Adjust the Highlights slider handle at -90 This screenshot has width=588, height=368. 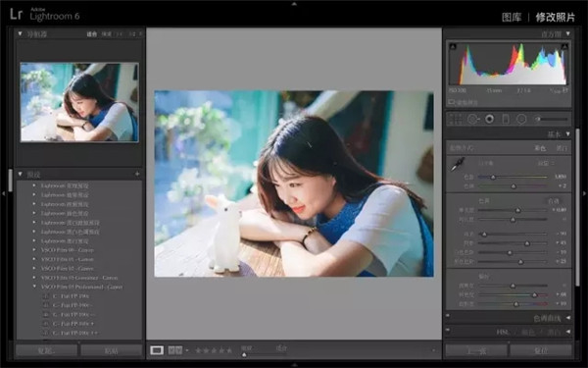(484, 234)
